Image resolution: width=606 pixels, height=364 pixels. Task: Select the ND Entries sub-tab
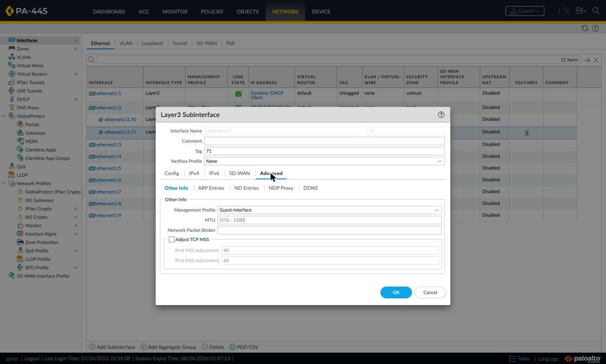(x=246, y=188)
